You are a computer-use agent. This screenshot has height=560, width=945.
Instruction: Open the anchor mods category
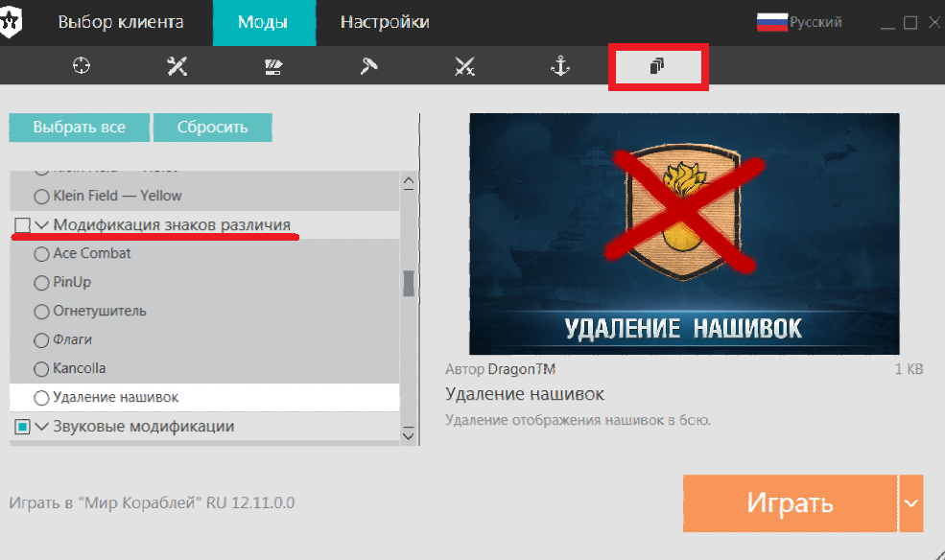[560, 65]
